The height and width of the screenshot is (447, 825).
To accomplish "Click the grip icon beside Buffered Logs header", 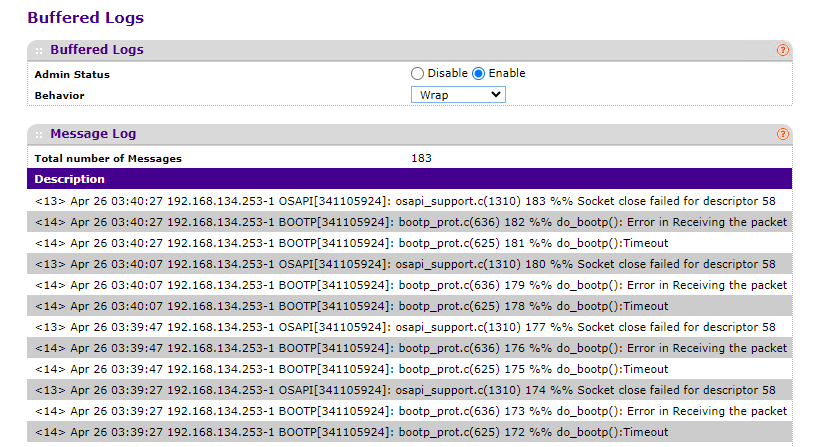I will [39, 50].
